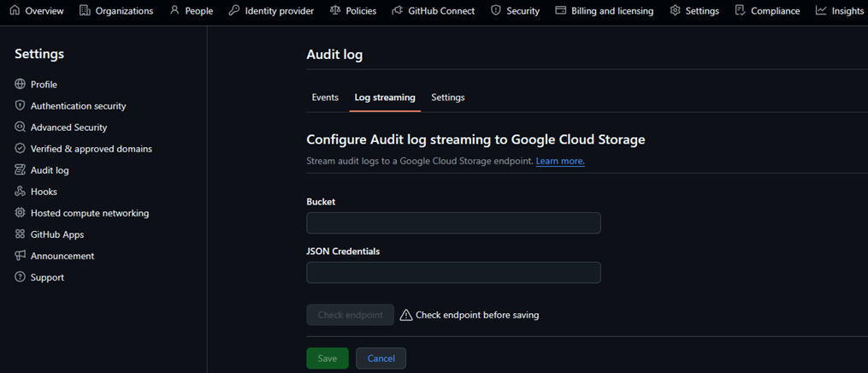Image resolution: width=868 pixels, height=373 pixels.
Task: Click into the JSON Credentials field
Action: 453,273
